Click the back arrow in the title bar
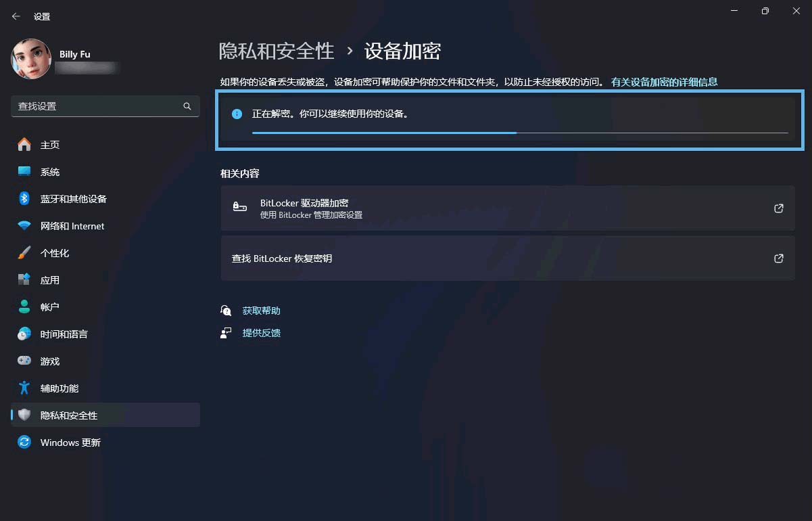Viewport: 812px width, 521px height. (x=16, y=16)
